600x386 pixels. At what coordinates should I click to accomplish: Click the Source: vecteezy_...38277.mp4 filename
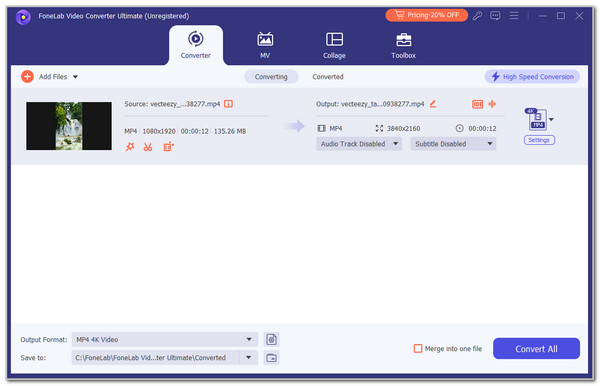172,104
